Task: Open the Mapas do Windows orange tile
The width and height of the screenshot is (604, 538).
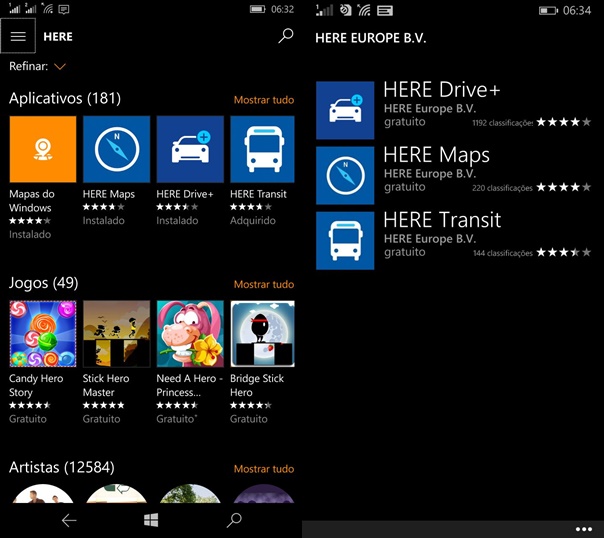Action: tap(43, 149)
